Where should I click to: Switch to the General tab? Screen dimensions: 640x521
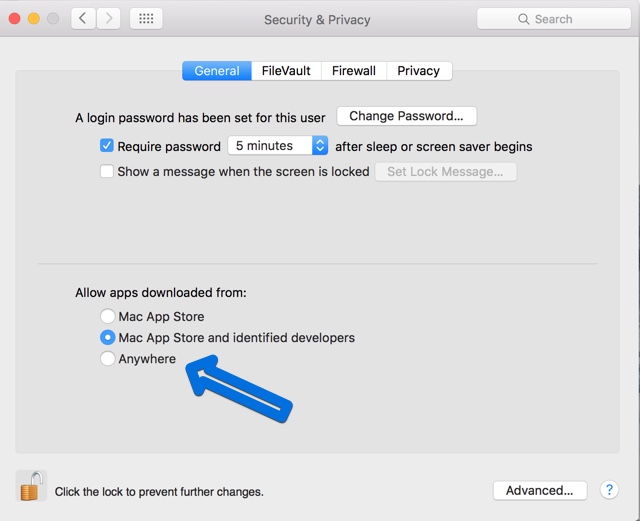tap(217, 71)
